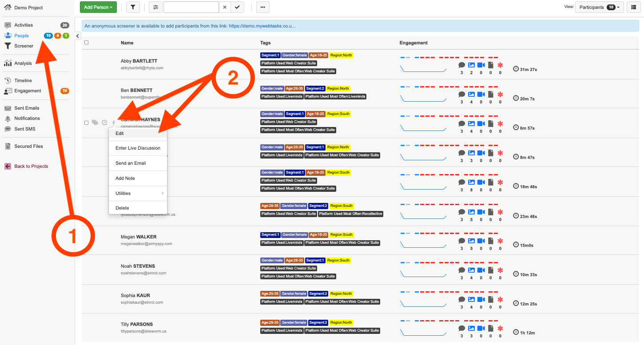
Task: Collapse the left sidebar with chevron
Action: pos(78,36)
